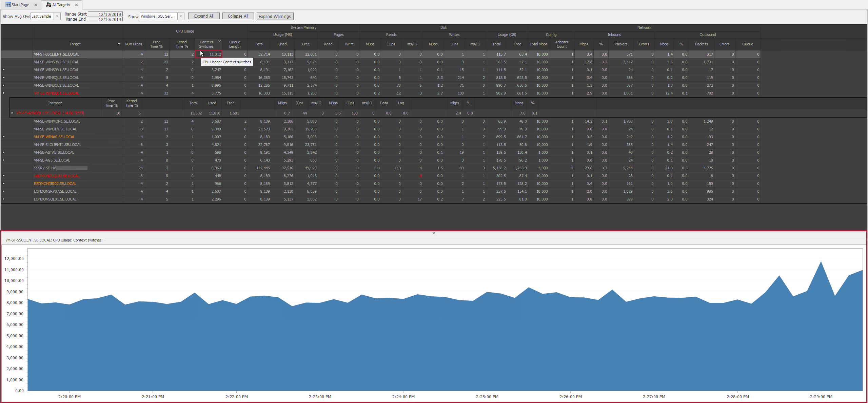Collapse the chart panel using the chevron
Screen dimensions: 868x403
click(x=434, y=233)
